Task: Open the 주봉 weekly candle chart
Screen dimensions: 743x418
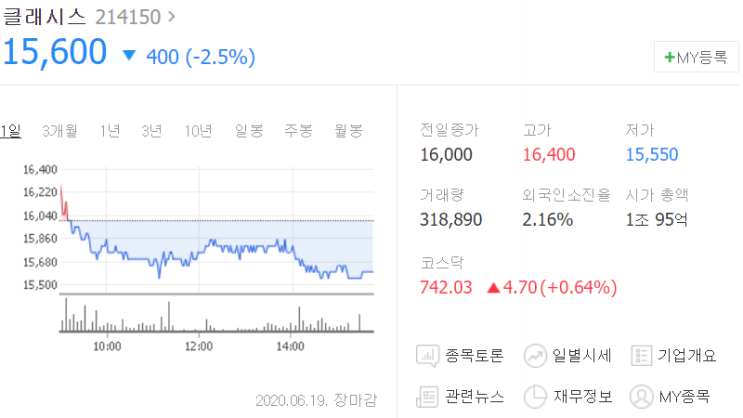Action: pyautogui.click(x=299, y=131)
